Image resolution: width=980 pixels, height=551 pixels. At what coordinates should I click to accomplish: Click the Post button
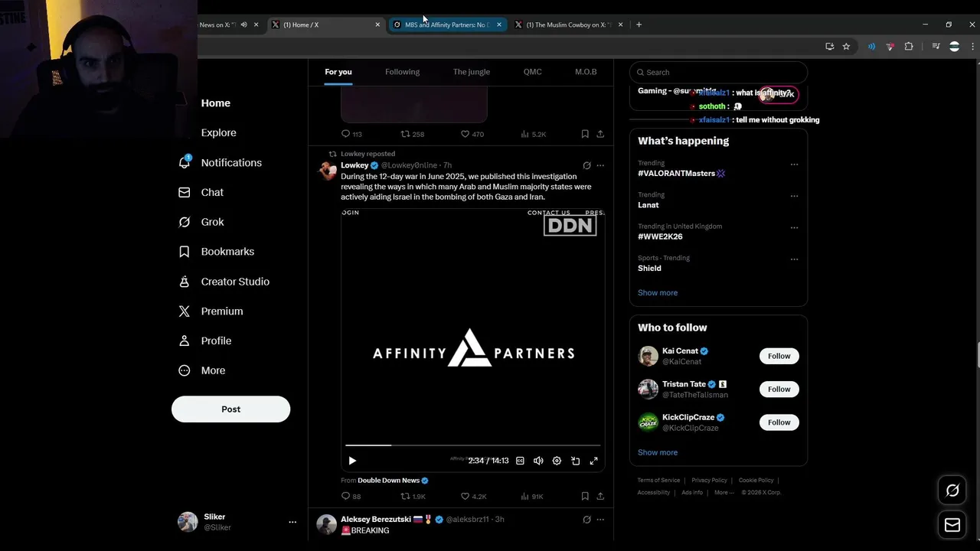coord(230,409)
